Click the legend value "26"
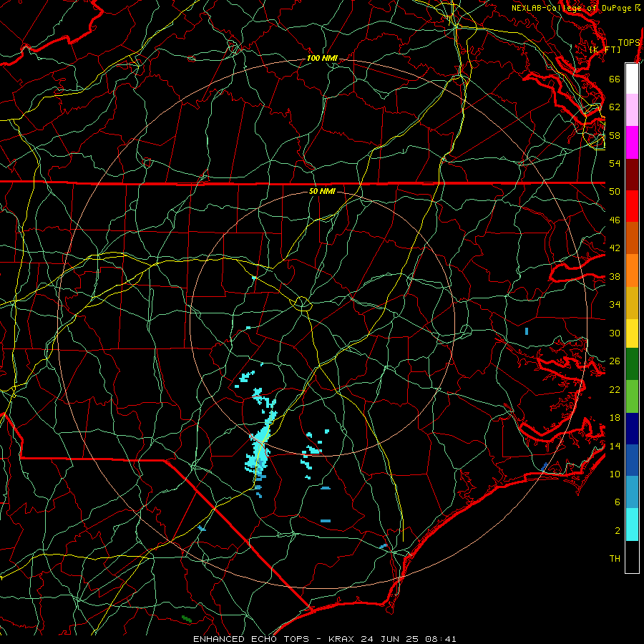 click(615, 361)
